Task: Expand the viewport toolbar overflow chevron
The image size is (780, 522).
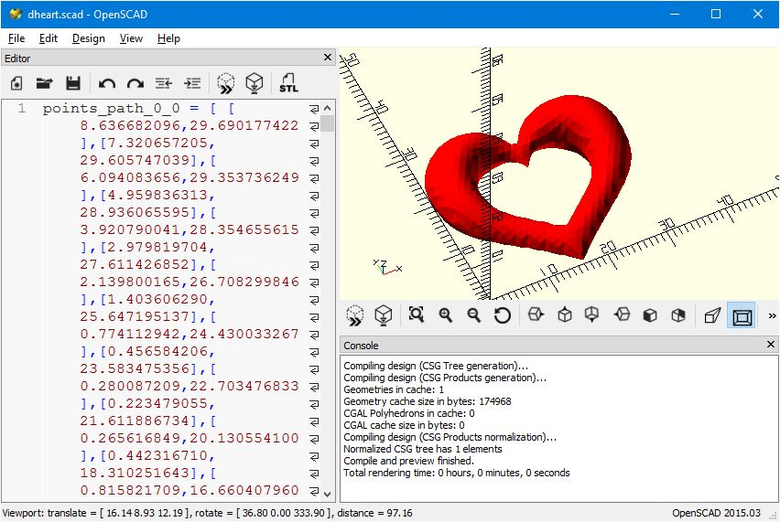Action: [x=771, y=316]
